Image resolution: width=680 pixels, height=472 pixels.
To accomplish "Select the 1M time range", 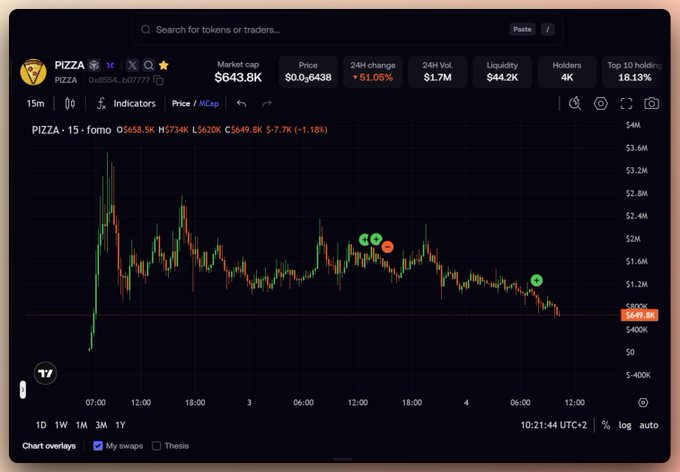I will coord(82,425).
